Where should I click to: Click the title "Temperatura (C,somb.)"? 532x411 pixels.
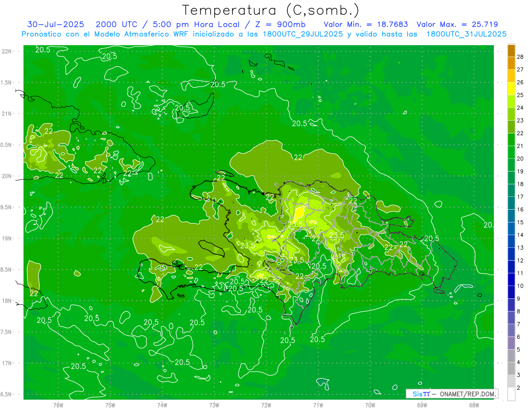tap(271, 10)
